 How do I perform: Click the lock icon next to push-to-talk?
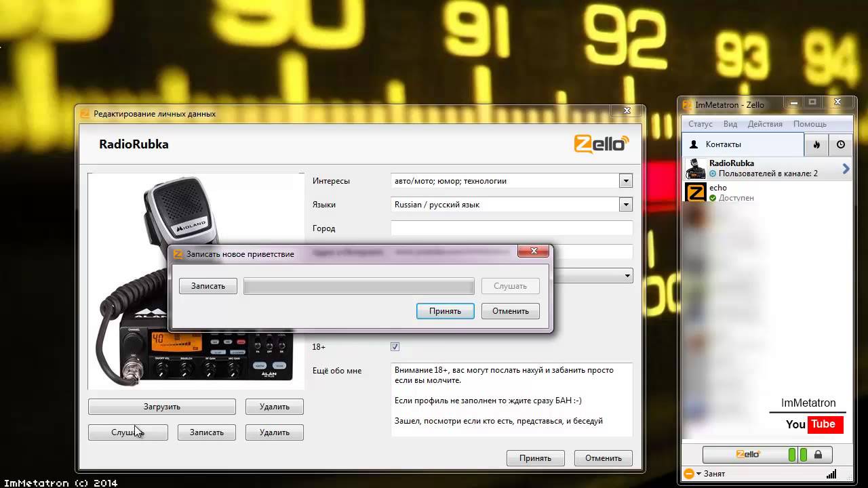[818, 455]
